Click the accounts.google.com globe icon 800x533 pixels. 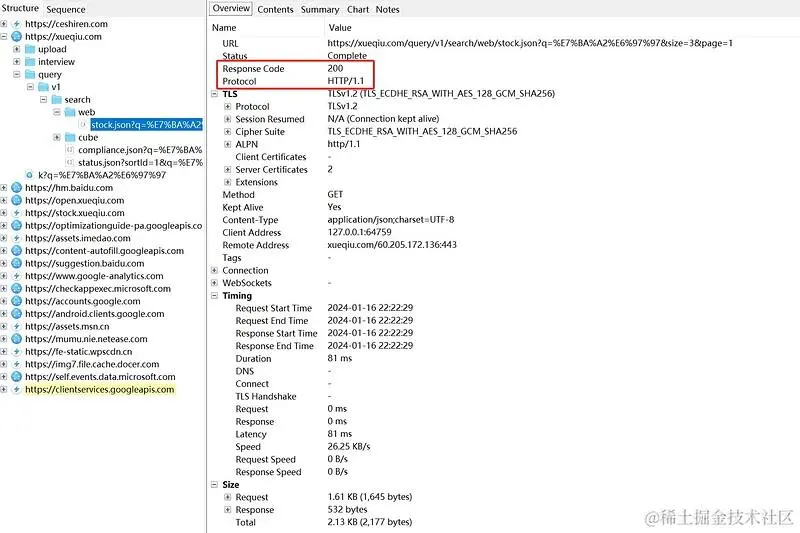(x=16, y=301)
